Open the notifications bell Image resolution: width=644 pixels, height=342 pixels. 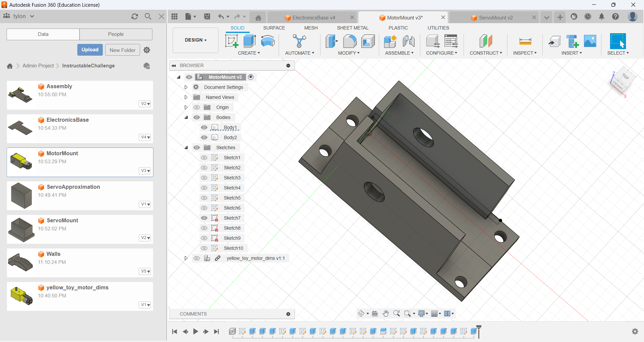pos(602,16)
